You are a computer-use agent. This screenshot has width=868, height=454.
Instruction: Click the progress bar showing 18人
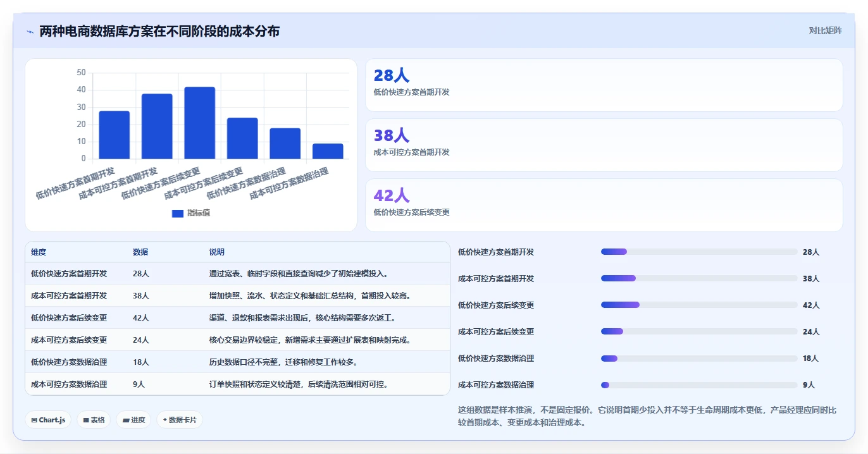point(699,358)
